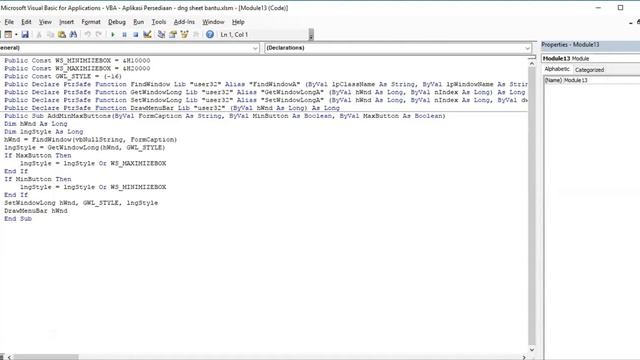Viewport: 640px width, 360px height.
Task: Toggle Design Mode icon
Action: click(x=147, y=35)
